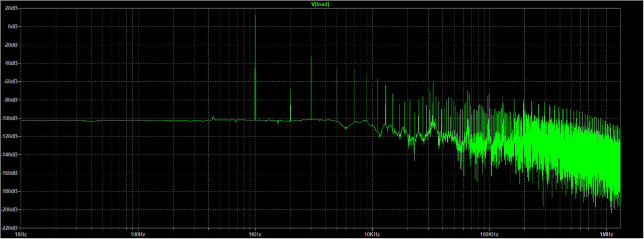The image size is (644, 239).
Task: Click the 10KHz frequency axis label
Action: [x=372, y=234]
